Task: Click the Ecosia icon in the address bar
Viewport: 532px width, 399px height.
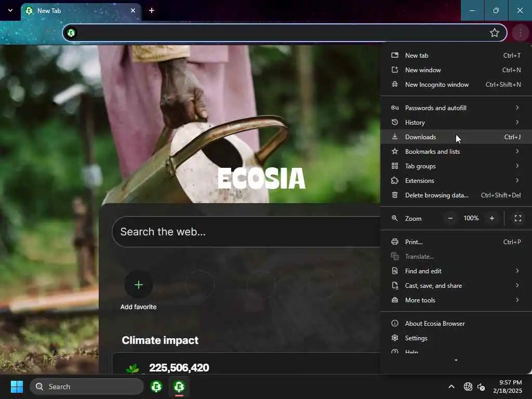Action: 71,33
